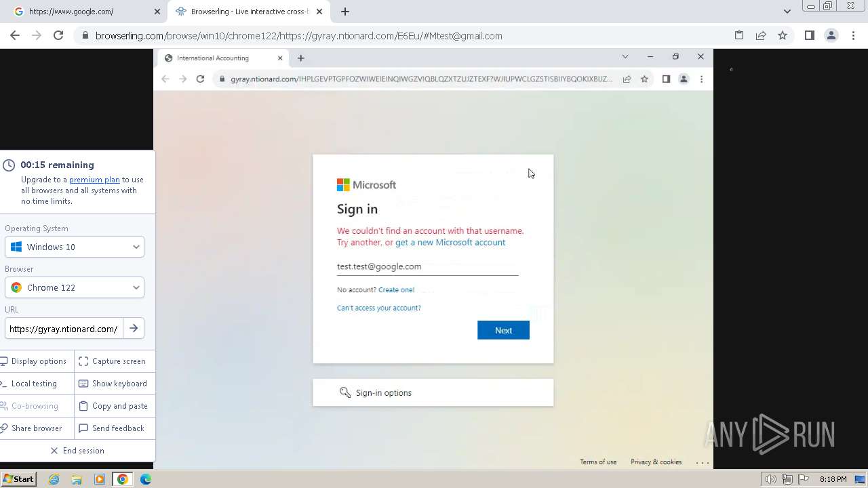Open outer Chrome profile avatar

pos(831,36)
